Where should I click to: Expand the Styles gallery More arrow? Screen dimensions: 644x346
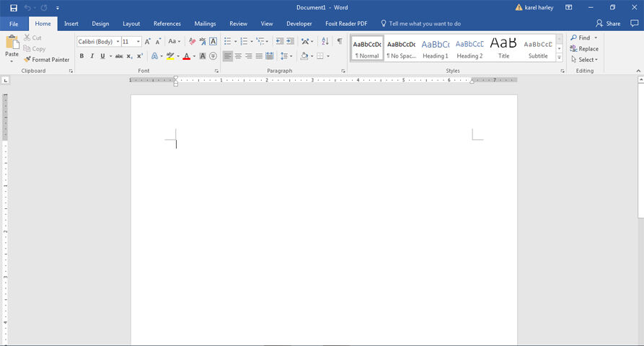click(x=559, y=58)
